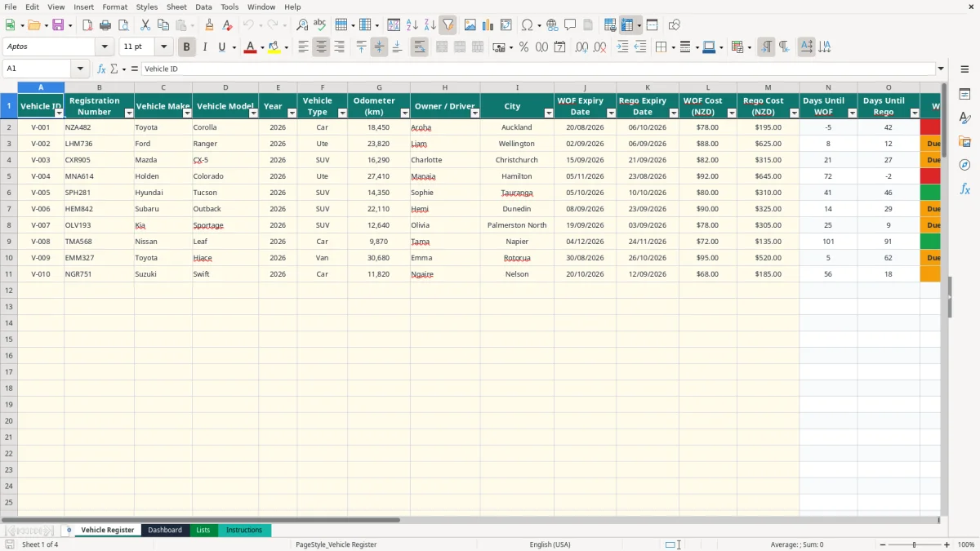
Task: Expand the Name Box A1 dropdown
Action: click(80, 69)
